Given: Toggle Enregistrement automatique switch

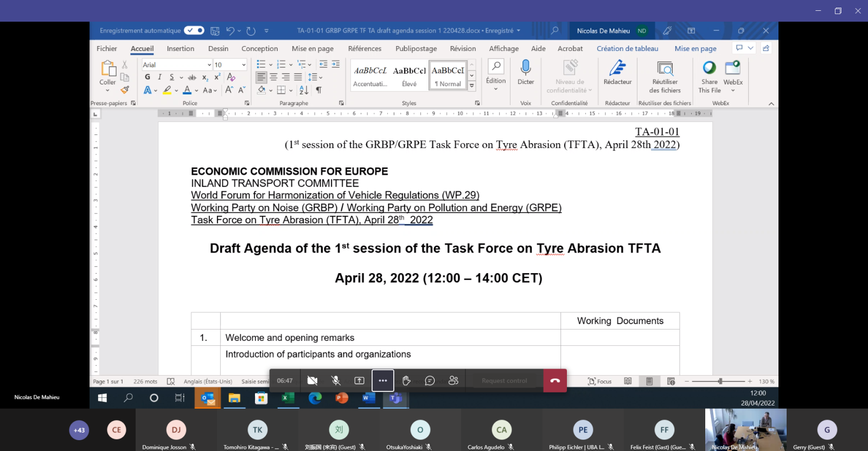Looking at the screenshot, I should tap(194, 30).
